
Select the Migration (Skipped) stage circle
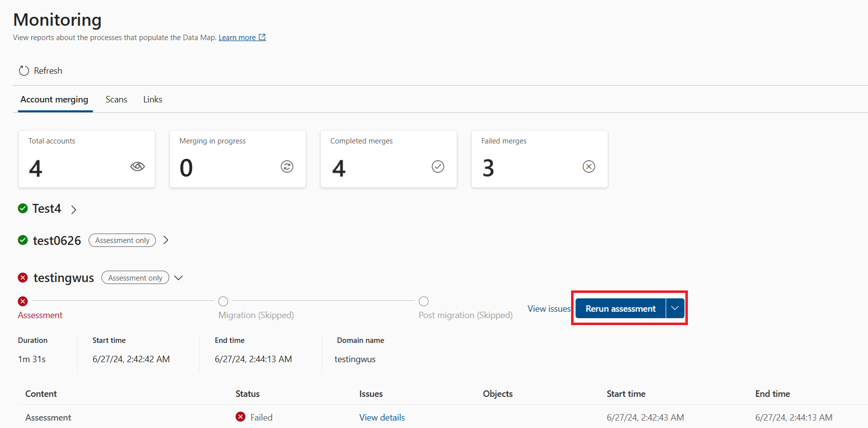[x=223, y=301]
